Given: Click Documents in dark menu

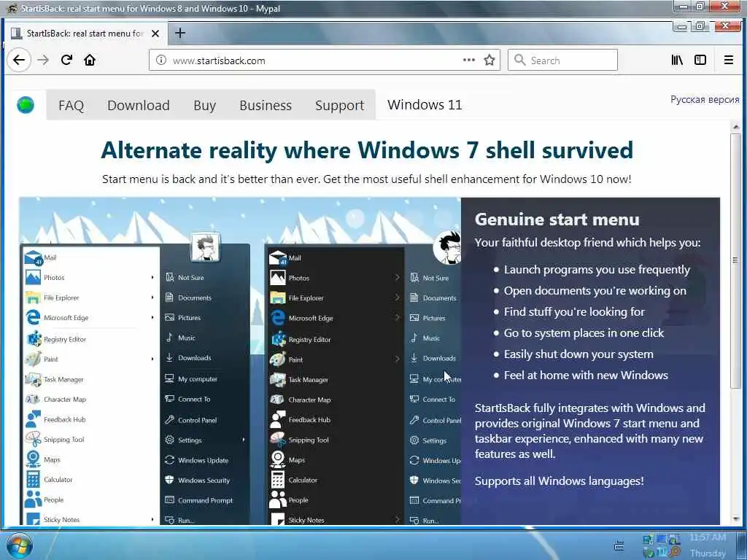Looking at the screenshot, I should tap(439, 297).
